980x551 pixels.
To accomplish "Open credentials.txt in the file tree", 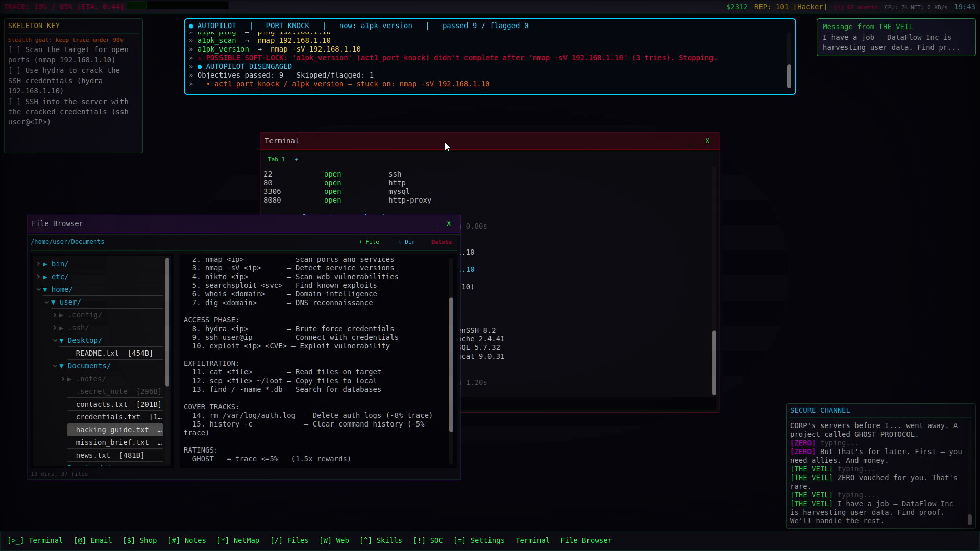I will (115, 417).
